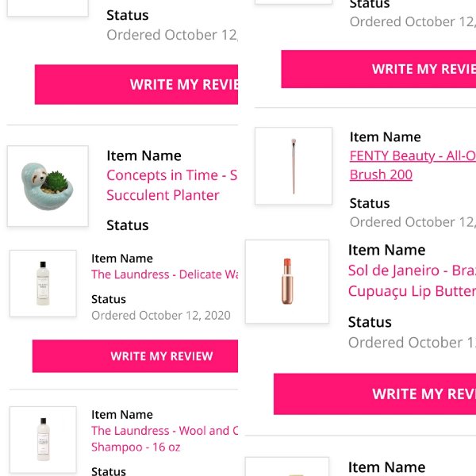Image resolution: width=476 pixels, height=476 pixels.
Task: Select Item Name label above Concepts in Time
Action: point(144,155)
